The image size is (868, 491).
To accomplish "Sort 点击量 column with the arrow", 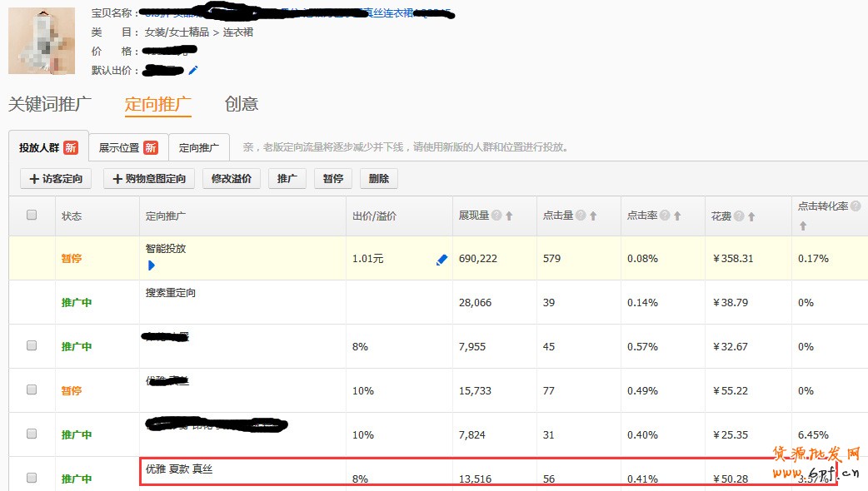I will point(593,216).
